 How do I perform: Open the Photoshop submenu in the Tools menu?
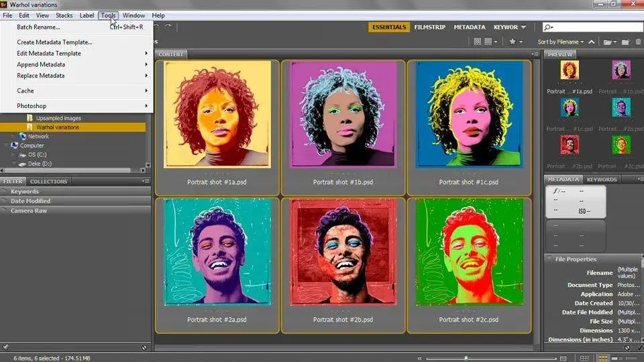tap(32, 106)
